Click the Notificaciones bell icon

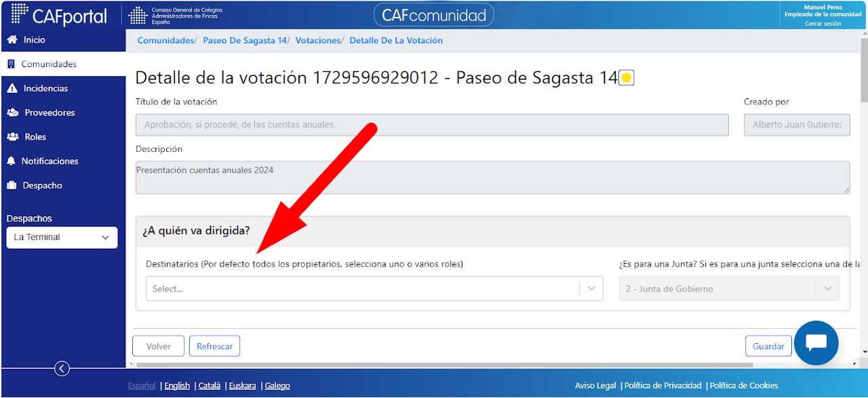(11, 161)
